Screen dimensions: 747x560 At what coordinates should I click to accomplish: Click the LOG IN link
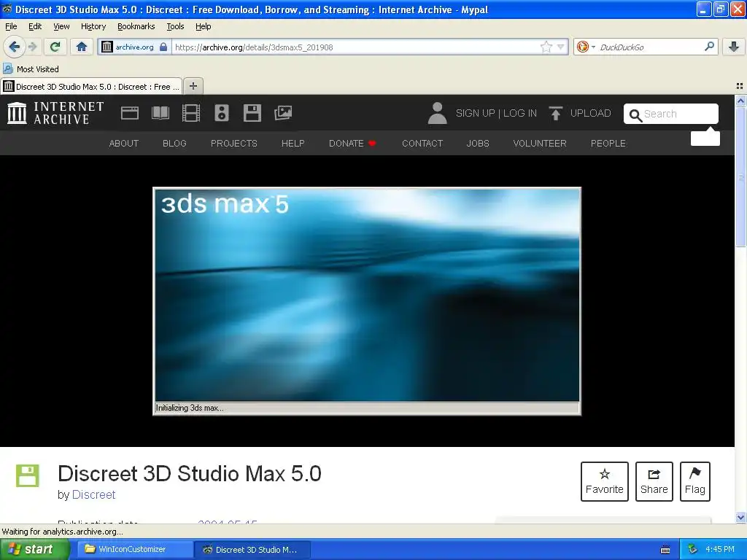(x=519, y=113)
